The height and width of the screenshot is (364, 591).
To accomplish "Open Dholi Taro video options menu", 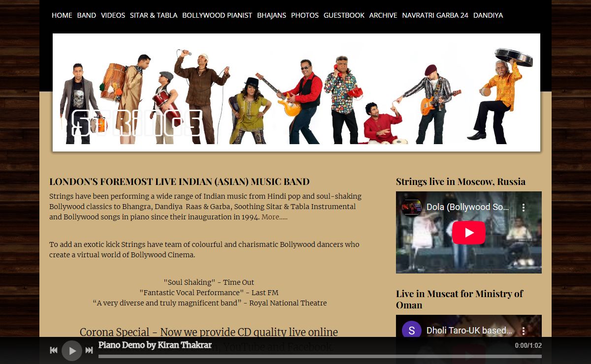I will (x=524, y=331).
